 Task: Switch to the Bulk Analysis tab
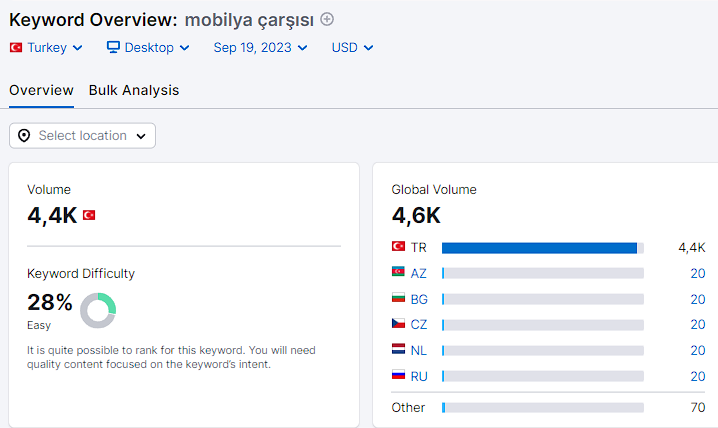coord(134,90)
